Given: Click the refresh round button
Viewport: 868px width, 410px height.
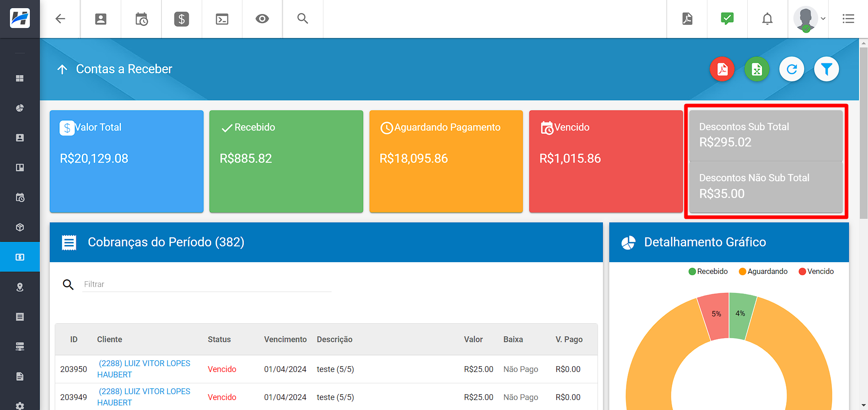Looking at the screenshot, I should pos(792,69).
